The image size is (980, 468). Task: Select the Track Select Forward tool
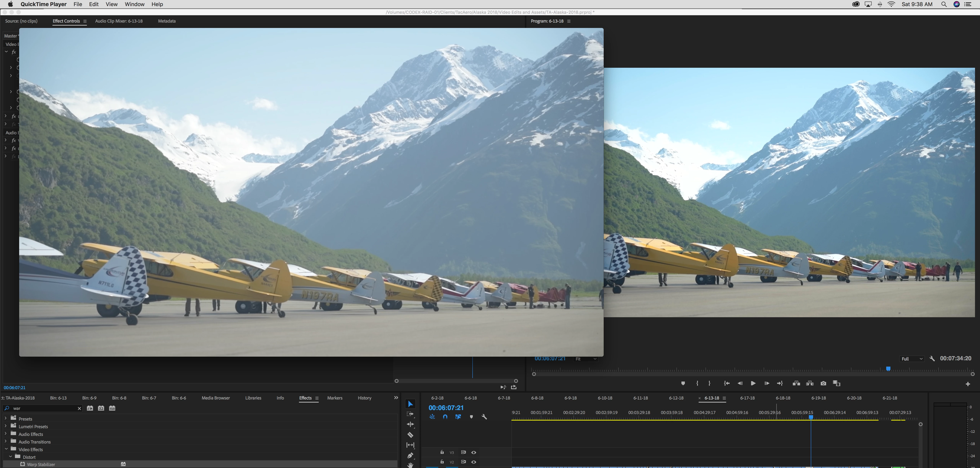coord(410,414)
